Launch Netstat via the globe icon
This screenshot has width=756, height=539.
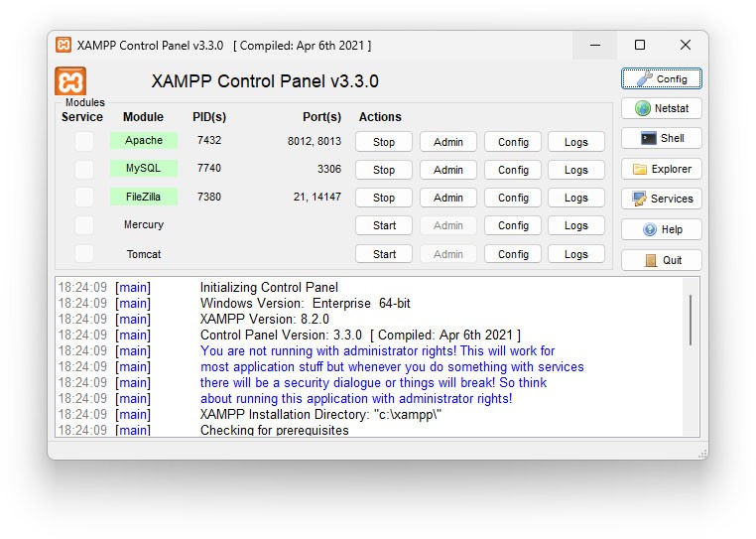click(662, 108)
